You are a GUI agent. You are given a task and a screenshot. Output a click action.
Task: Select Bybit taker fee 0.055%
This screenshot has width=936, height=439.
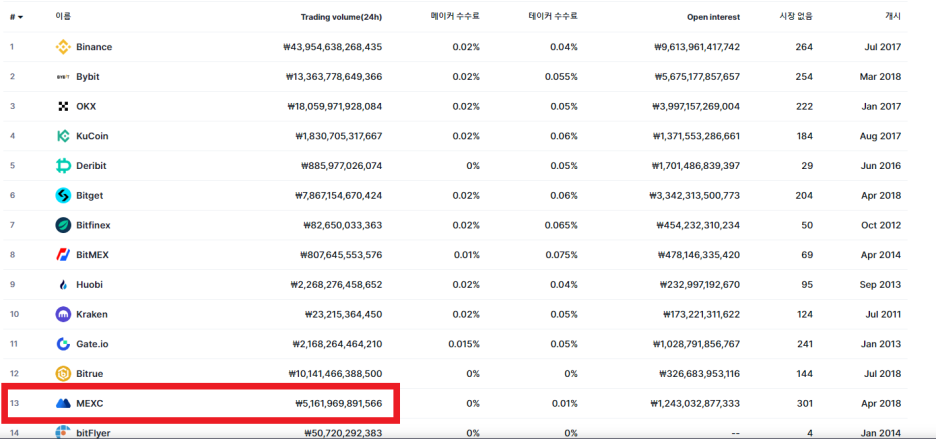(x=561, y=76)
